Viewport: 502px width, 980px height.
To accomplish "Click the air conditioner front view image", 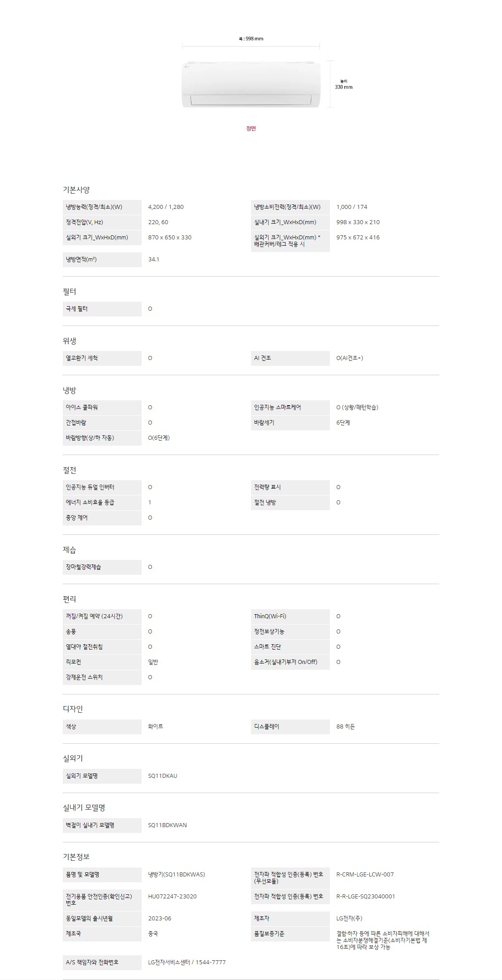I will tap(251, 84).
